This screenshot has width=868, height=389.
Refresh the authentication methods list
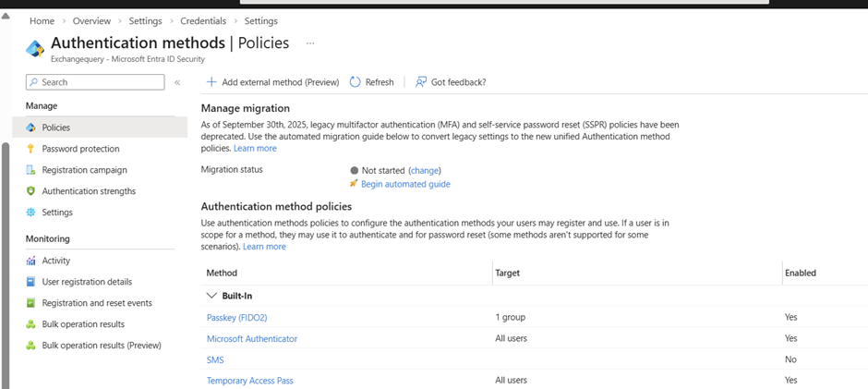pos(371,82)
